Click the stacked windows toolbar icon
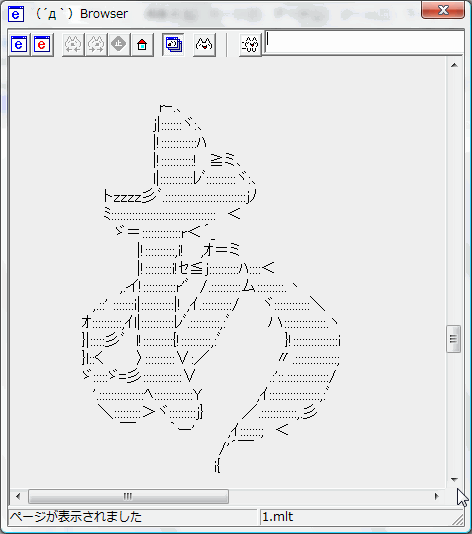The image size is (472, 534). (173, 44)
